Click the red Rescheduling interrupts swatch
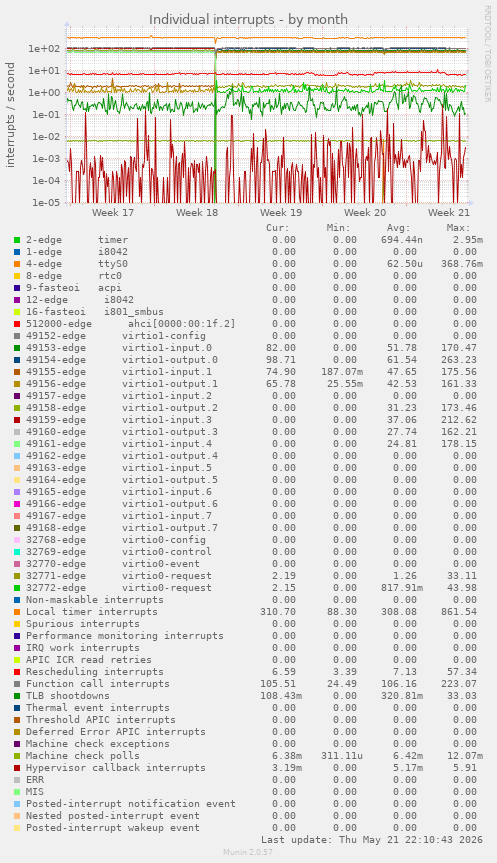497x863 pixels. tap(17, 672)
